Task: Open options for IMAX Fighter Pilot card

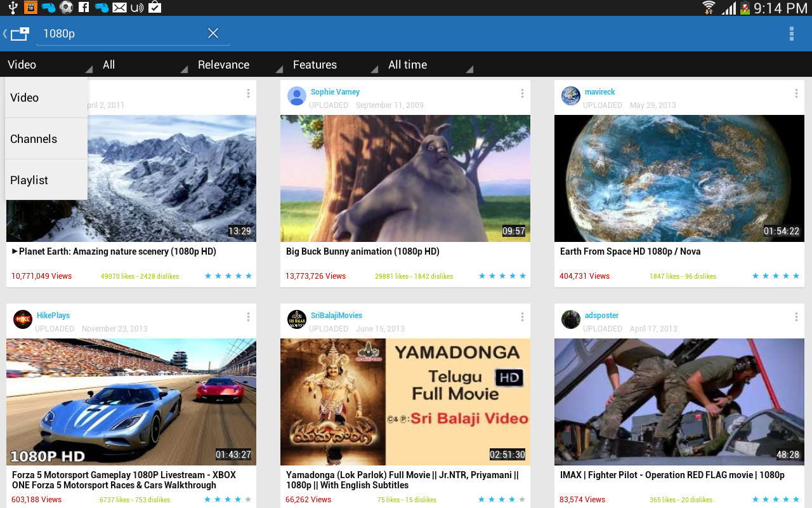Action: click(796, 317)
